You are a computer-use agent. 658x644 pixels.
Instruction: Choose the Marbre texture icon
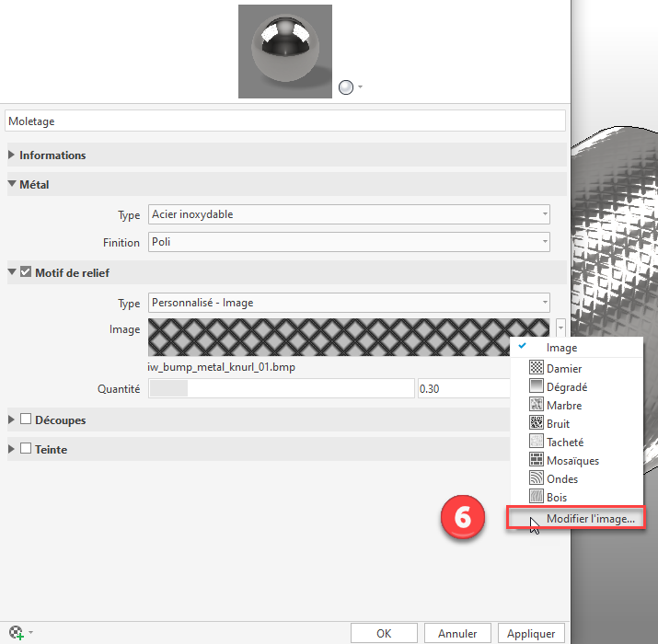[536, 405]
